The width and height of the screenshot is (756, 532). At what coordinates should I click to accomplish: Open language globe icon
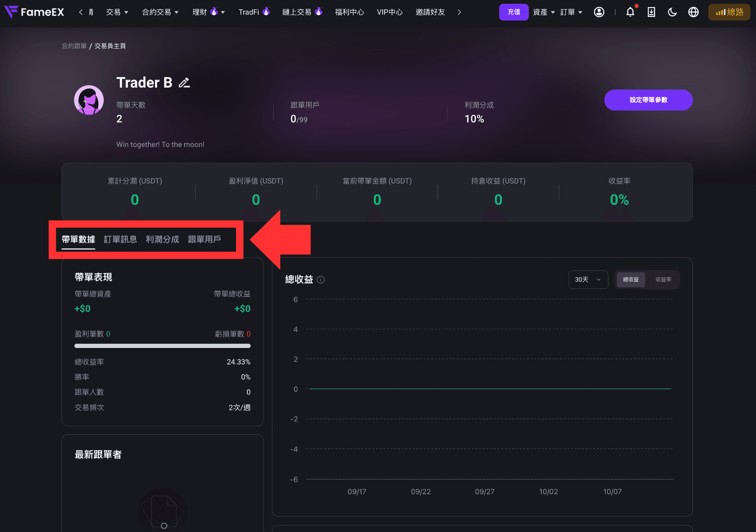click(x=693, y=12)
